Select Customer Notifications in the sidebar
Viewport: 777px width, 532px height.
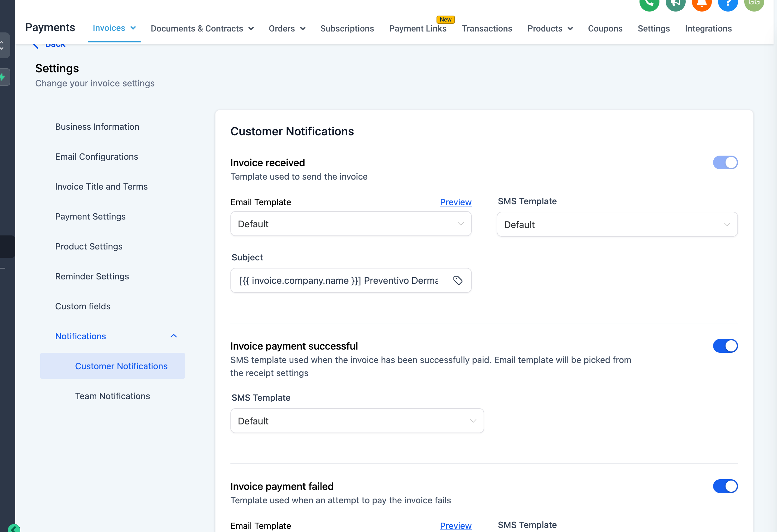pos(112,366)
